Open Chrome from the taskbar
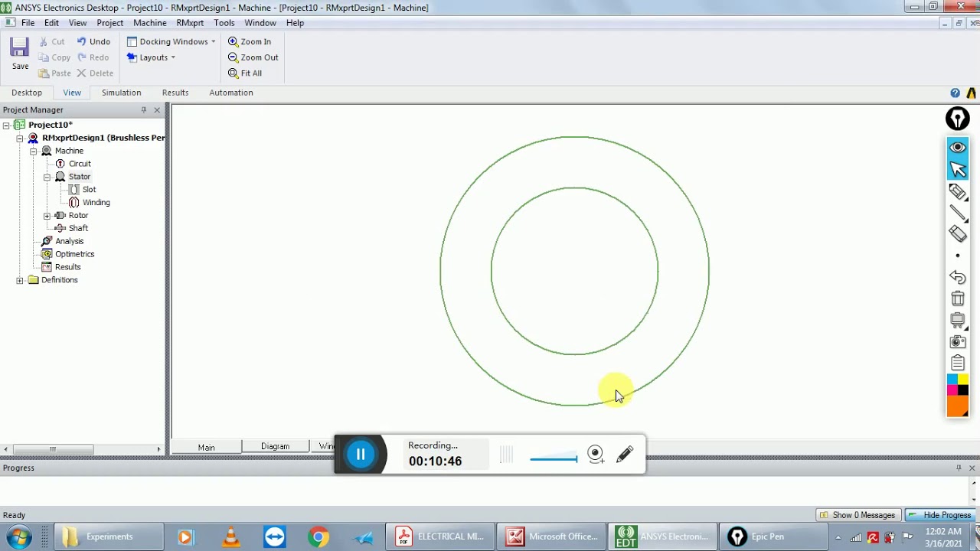This screenshot has width=980, height=551. [319, 537]
